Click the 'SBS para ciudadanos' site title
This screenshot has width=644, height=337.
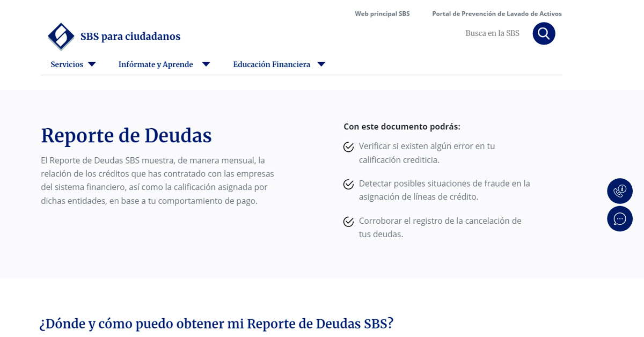[x=130, y=36]
